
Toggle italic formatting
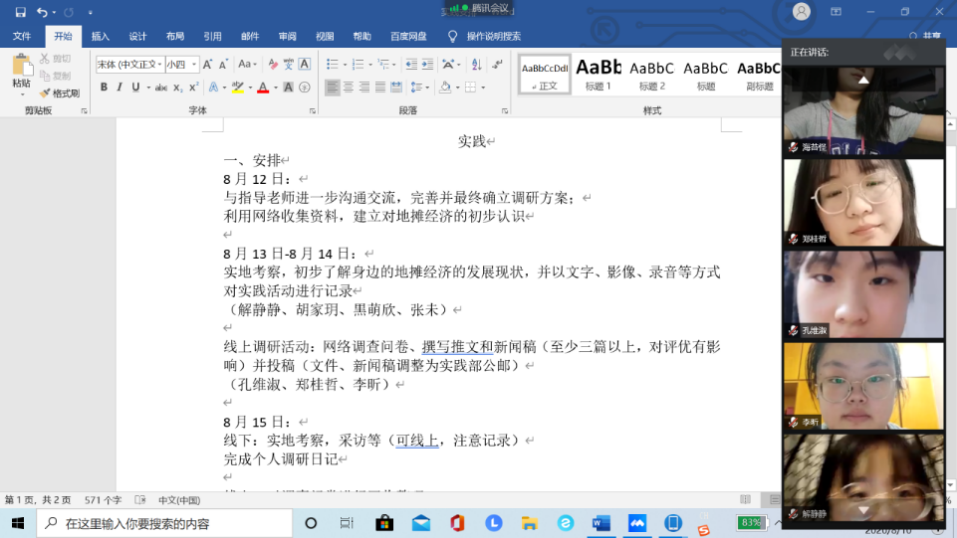120,88
